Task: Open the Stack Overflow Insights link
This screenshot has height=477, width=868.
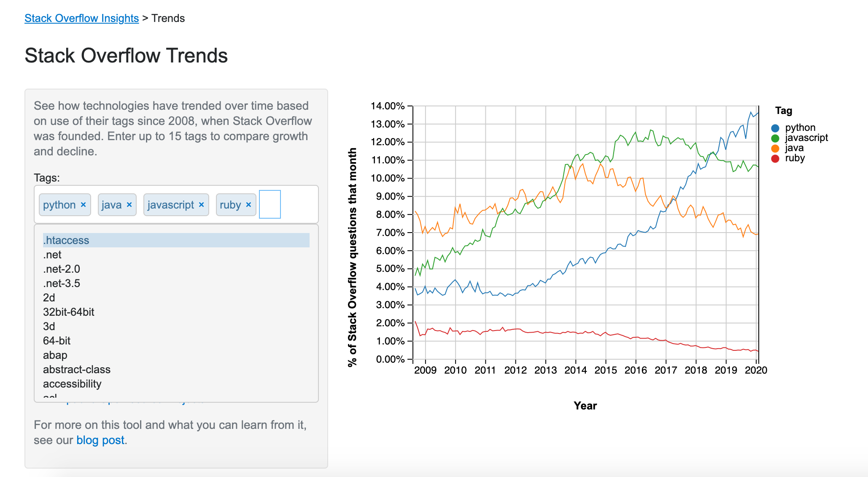Action: 81,18
